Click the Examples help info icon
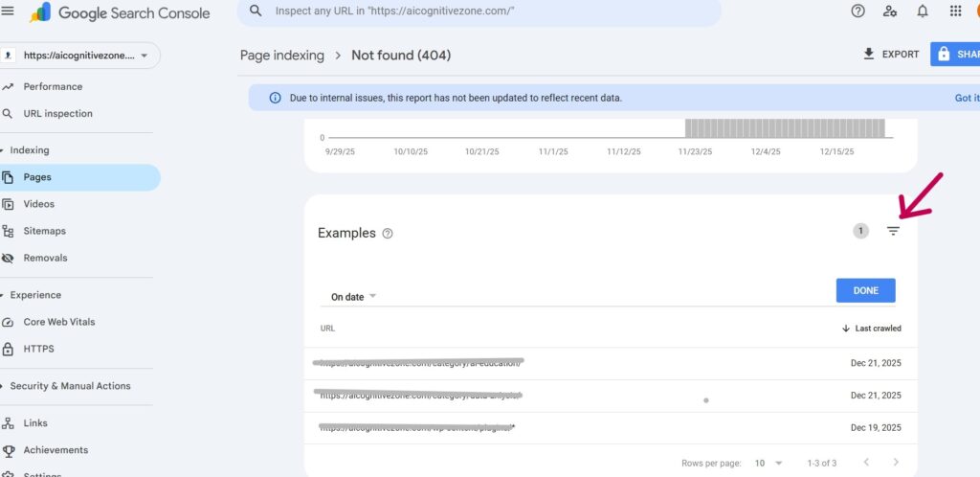The height and width of the screenshot is (477, 980). tap(388, 234)
